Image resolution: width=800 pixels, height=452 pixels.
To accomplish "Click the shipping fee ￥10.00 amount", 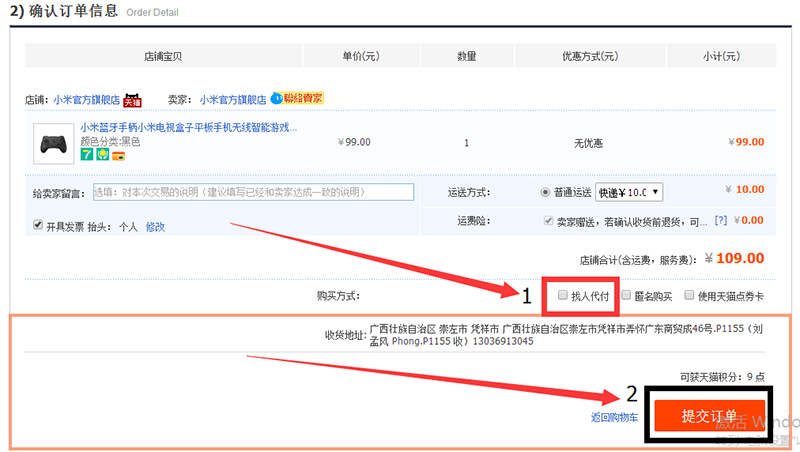I will pos(745,189).
